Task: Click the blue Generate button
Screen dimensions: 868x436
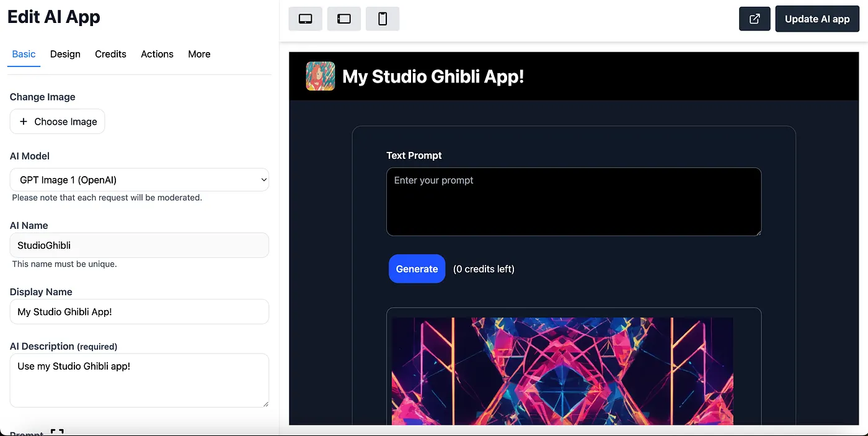Action: coord(417,269)
